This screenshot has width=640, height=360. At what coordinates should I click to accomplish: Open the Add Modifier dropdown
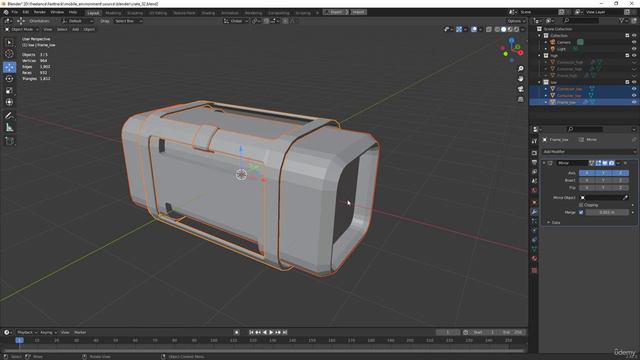[589, 151]
